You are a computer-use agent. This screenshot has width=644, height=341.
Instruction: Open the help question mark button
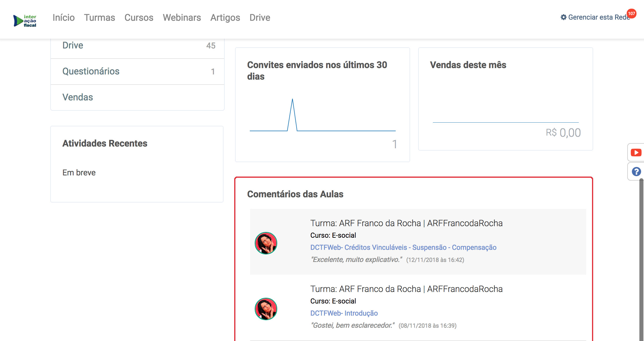(x=636, y=172)
